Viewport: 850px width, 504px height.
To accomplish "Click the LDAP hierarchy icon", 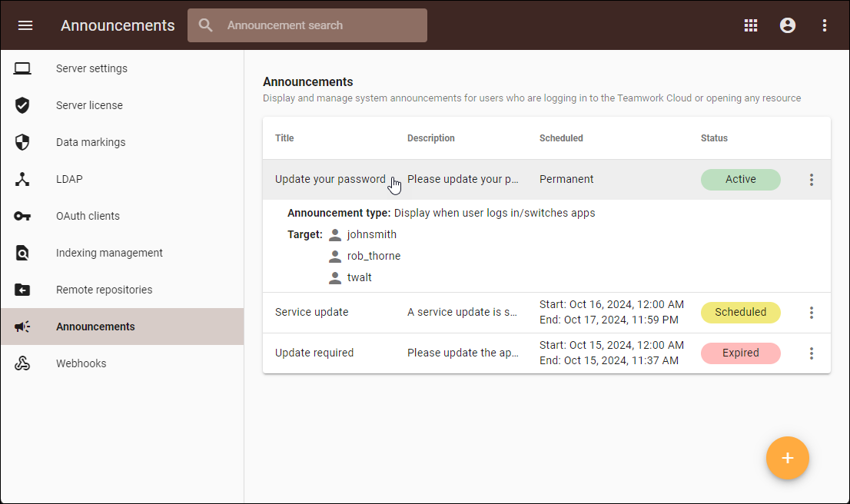I will point(22,179).
